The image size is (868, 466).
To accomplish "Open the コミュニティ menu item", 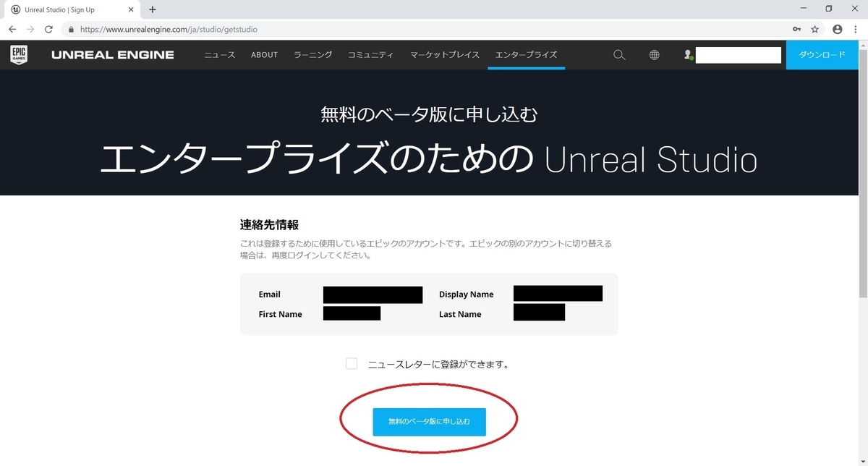I will 371,55.
